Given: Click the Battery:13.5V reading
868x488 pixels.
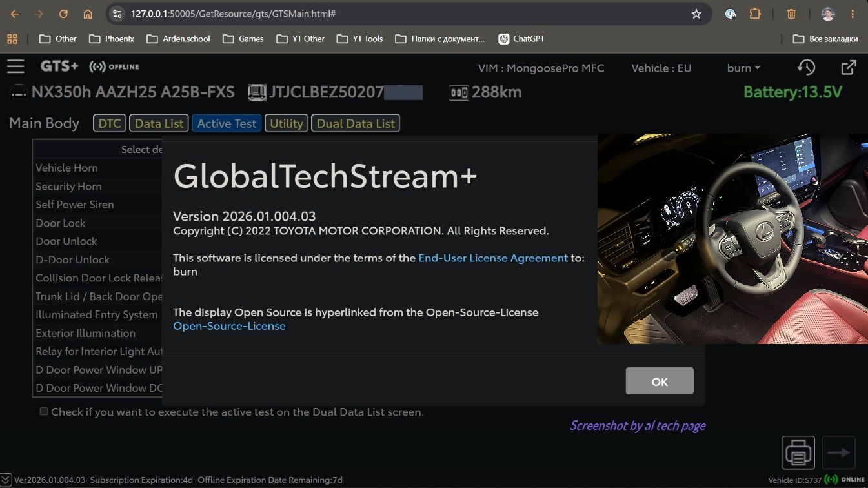Looking at the screenshot, I should (x=792, y=92).
